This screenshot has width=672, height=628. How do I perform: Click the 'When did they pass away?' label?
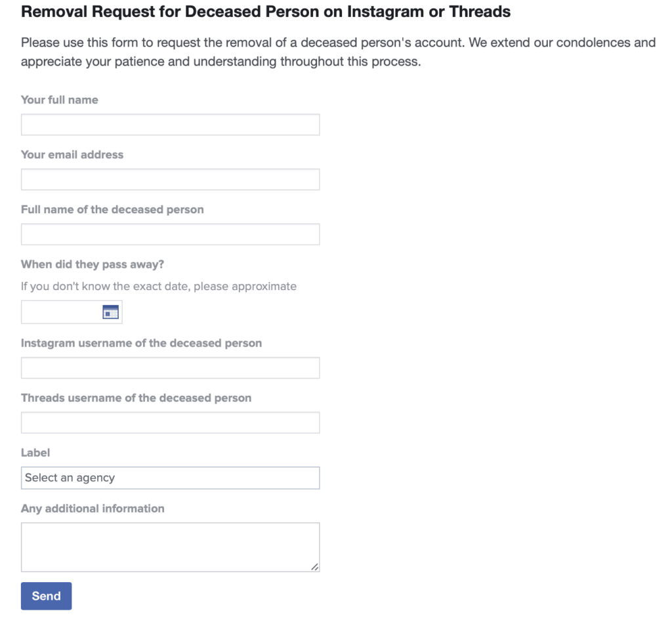pos(92,264)
